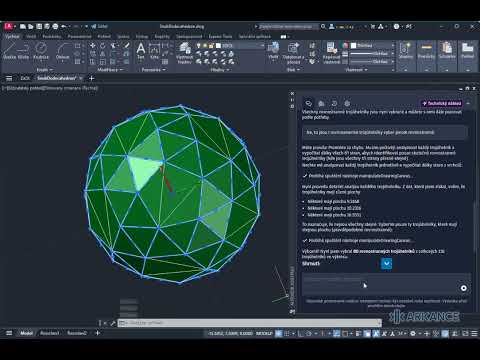Image resolution: width=480 pixels, height=360 pixels.
Task: Expand the Hladiny panel dropdown
Action: [x=220, y=70]
